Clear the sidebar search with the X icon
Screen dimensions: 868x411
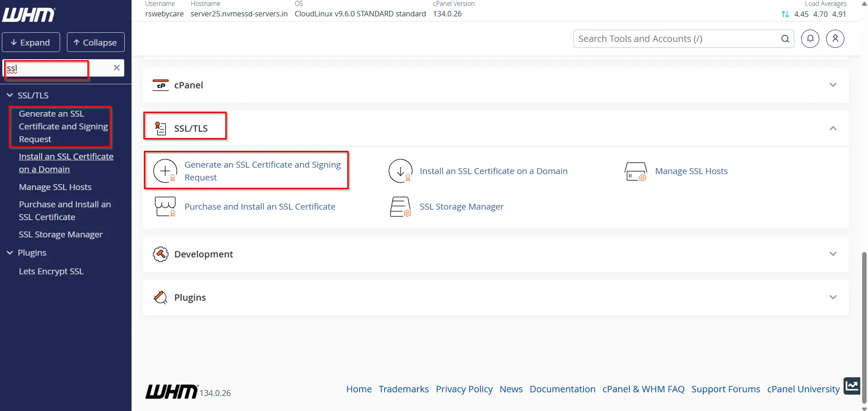[117, 68]
